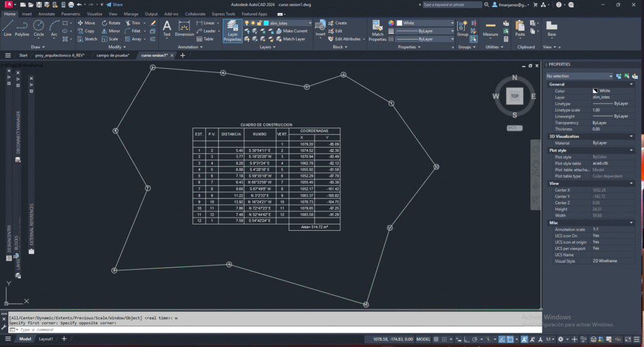Switch to the Annotate ribbon tab
Screen dimensions: 644x347
[x=47, y=13]
